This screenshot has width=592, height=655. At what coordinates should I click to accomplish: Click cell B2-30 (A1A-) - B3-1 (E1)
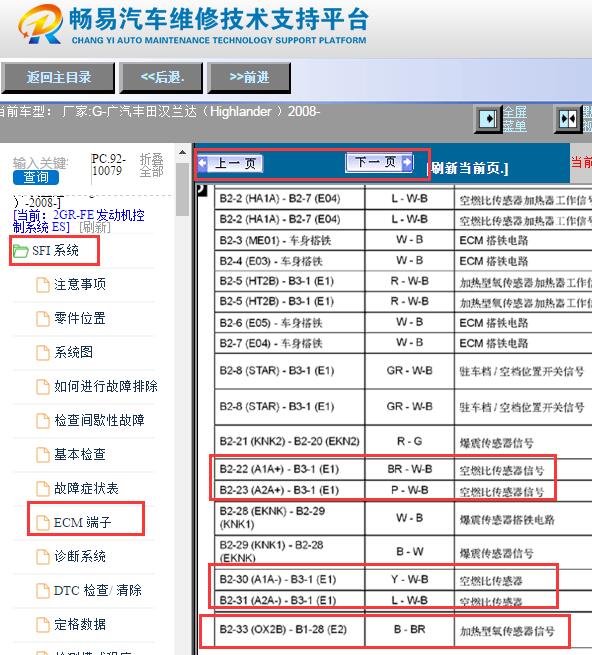click(x=290, y=579)
